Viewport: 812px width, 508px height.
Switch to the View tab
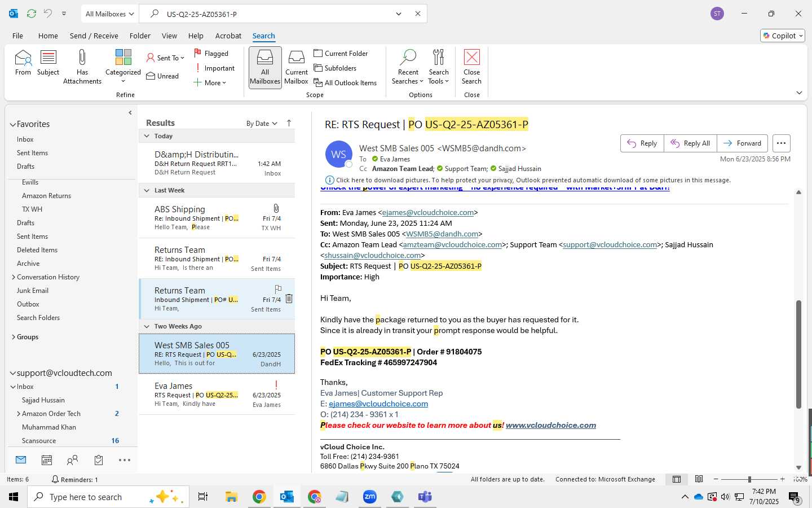(169, 36)
